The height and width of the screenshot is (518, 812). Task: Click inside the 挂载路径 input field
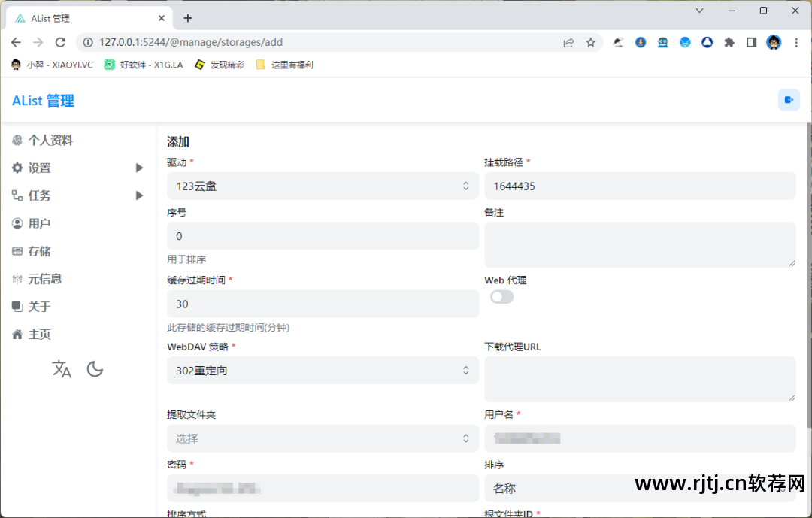point(640,186)
